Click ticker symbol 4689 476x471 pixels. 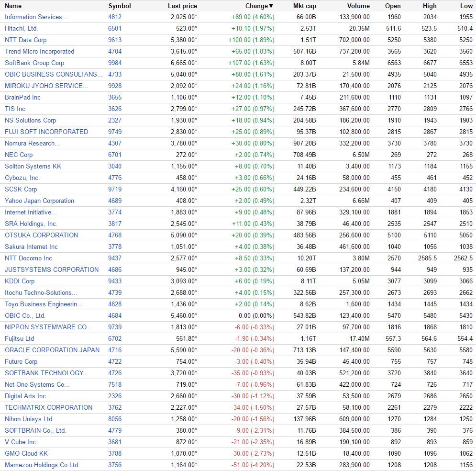[x=115, y=201]
